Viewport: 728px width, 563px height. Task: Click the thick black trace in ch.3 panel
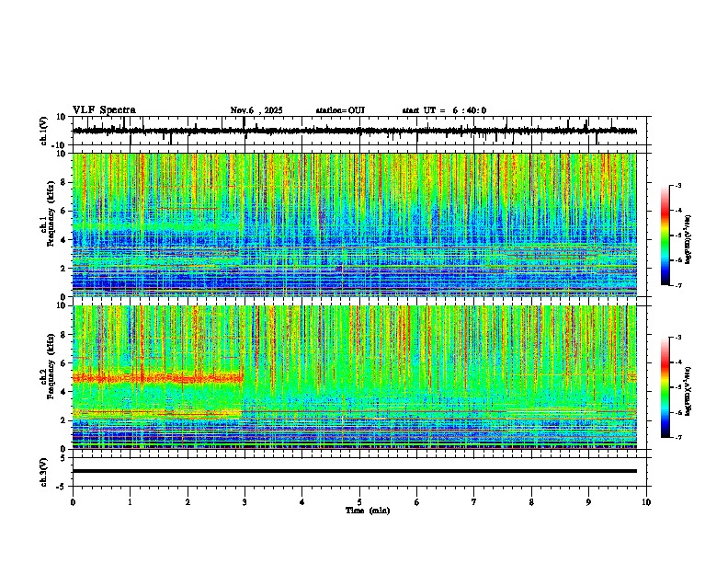pos(355,471)
